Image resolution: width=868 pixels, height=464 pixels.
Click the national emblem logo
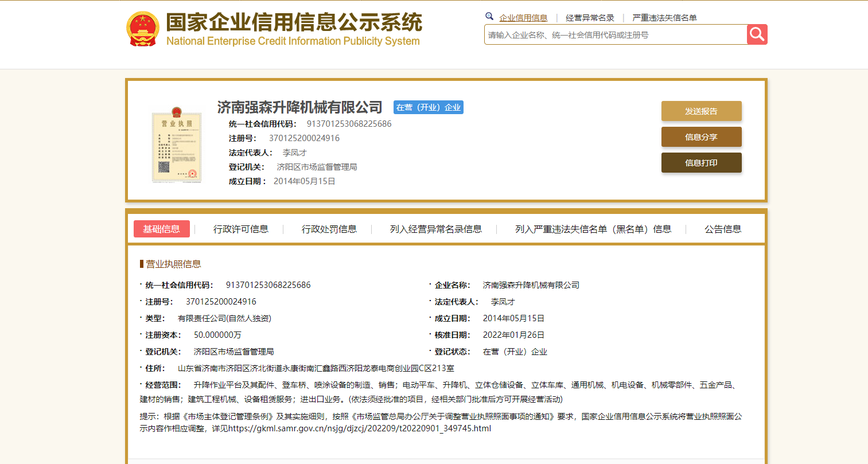pyautogui.click(x=142, y=29)
